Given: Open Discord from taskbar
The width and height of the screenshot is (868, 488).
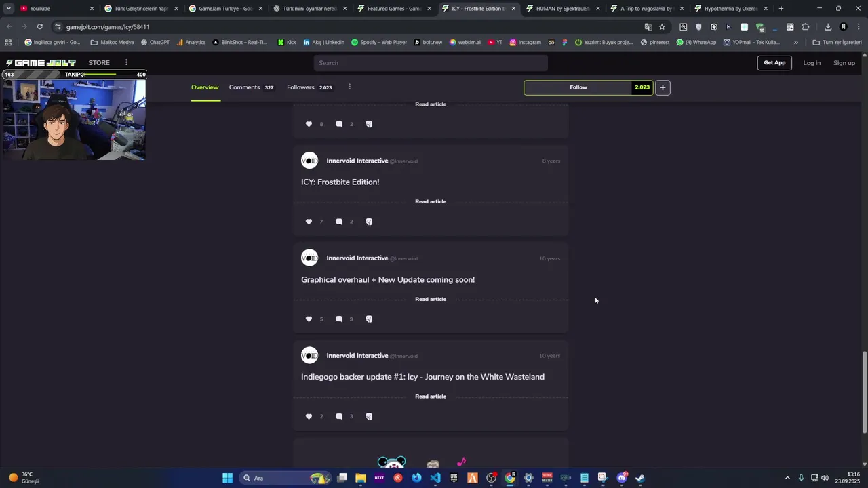Looking at the screenshot, I should (x=621, y=478).
